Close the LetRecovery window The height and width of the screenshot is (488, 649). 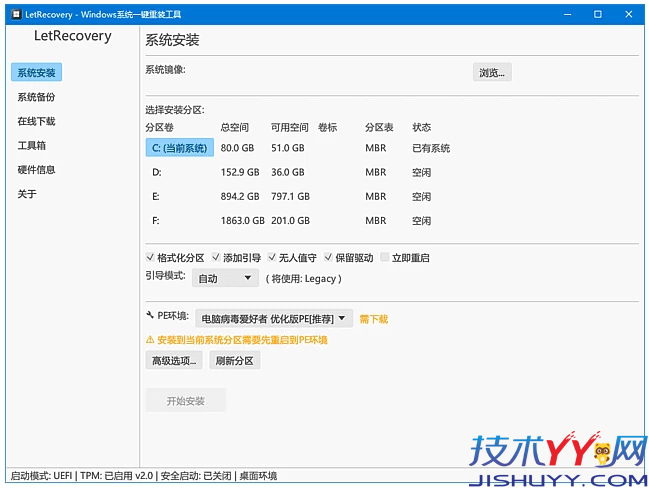[x=628, y=14]
